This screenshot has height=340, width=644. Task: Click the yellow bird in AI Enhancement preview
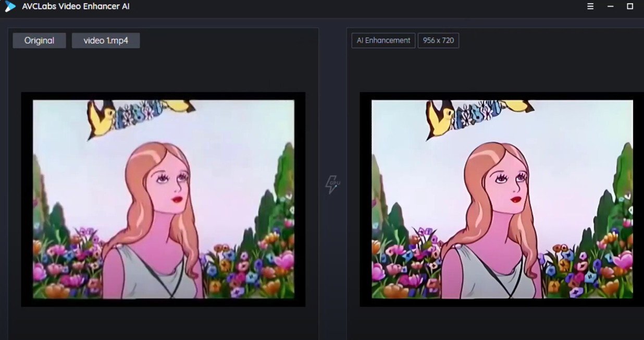439,118
